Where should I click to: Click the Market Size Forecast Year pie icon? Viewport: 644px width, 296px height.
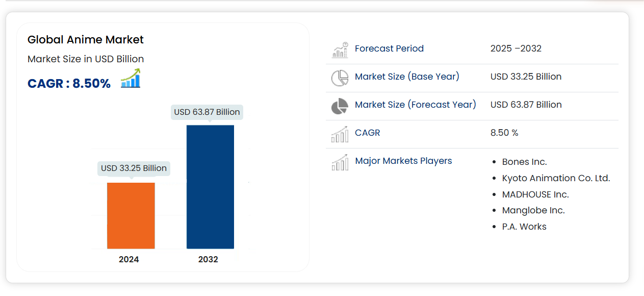340,106
